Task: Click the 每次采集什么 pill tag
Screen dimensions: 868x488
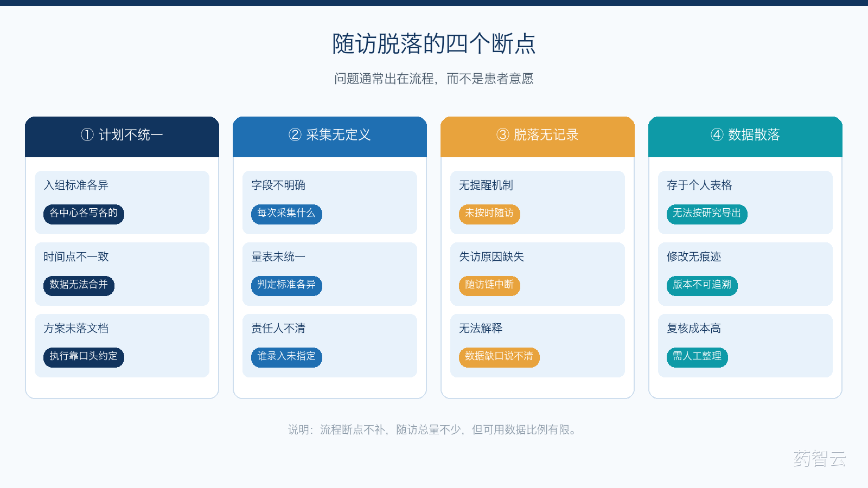Action: coord(286,213)
